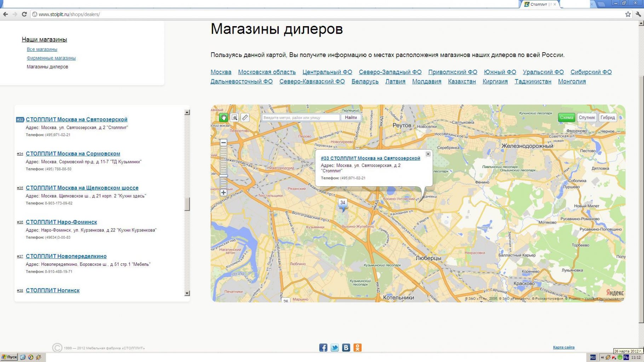The height and width of the screenshot is (362, 644).
Task: Filter dealers by Москва
Action: click(221, 72)
